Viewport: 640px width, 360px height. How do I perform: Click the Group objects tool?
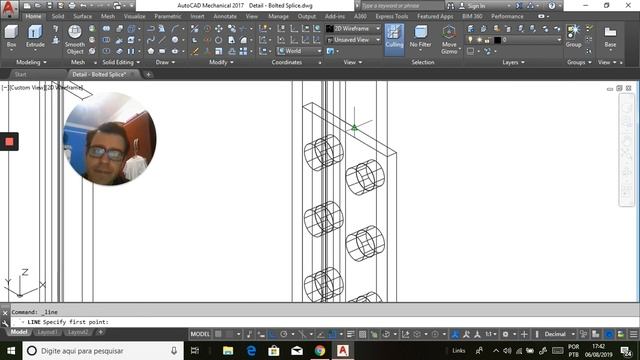pyautogui.click(x=573, y=36)
